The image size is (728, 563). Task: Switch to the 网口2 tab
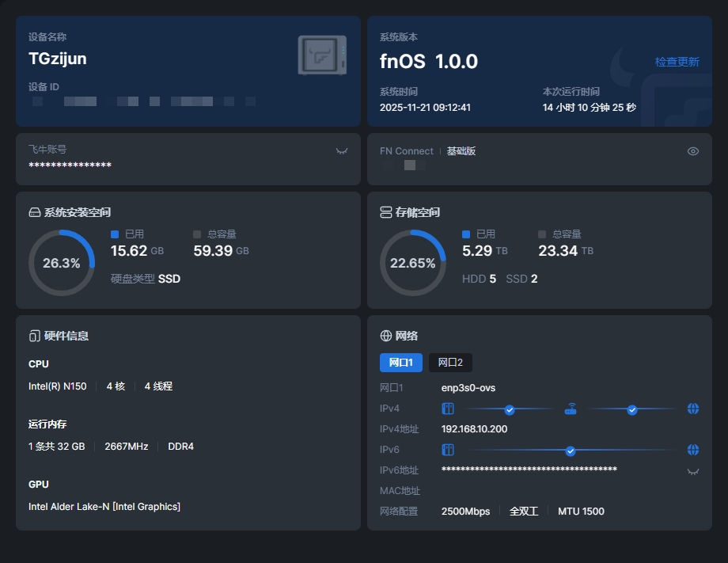click(x=450, y=363)
